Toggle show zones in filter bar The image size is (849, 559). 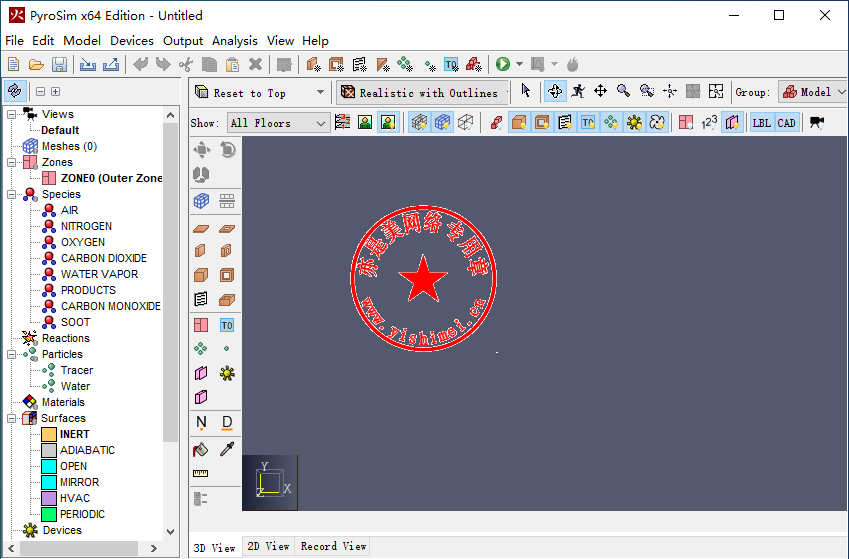(685, 123)
